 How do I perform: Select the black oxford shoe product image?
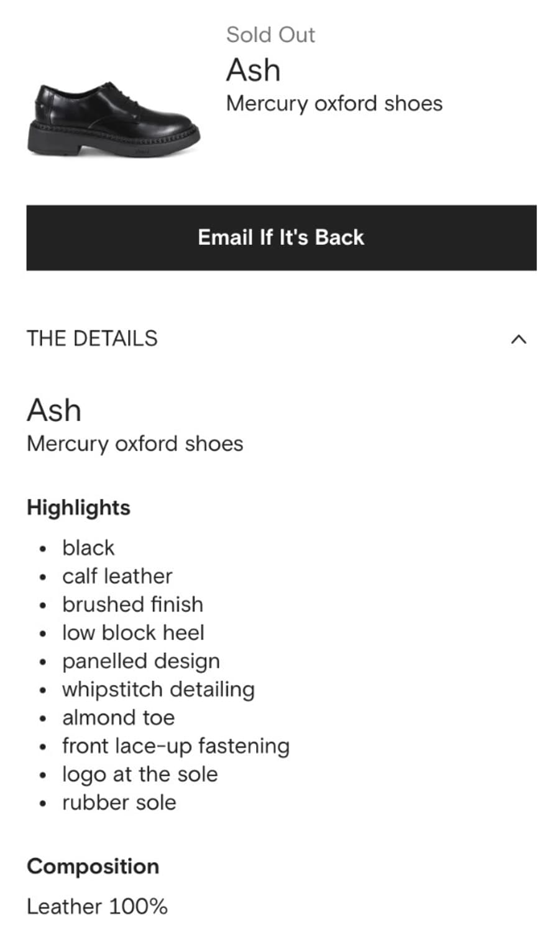(x=115, y=120)
